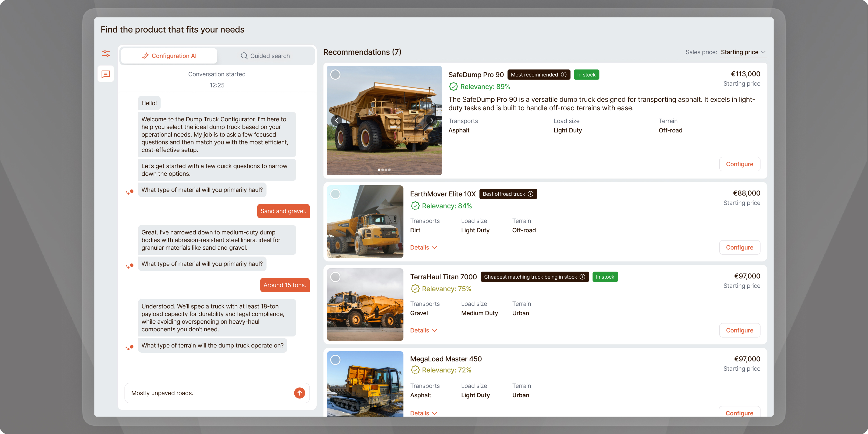This screenshot has height=434, width=868.
Task: Select MegaLoad Master 450 radio button
Action: click(335, 360)
